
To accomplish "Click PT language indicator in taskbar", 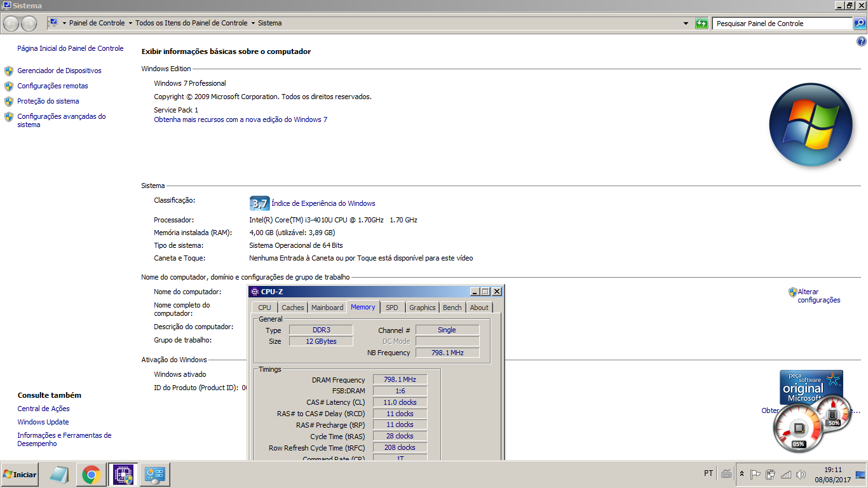I will tap(709, 473).
